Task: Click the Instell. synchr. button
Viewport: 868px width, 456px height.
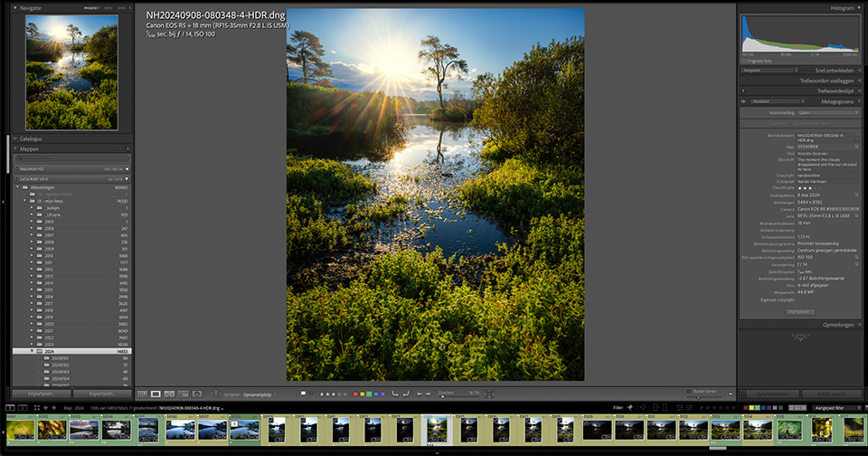Action: [x=831, y=394]
